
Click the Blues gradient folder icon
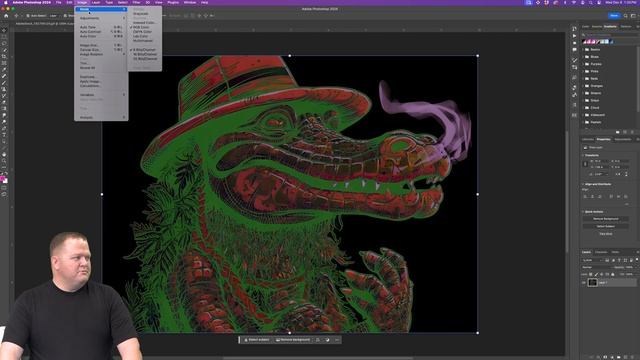click(587, 57)
